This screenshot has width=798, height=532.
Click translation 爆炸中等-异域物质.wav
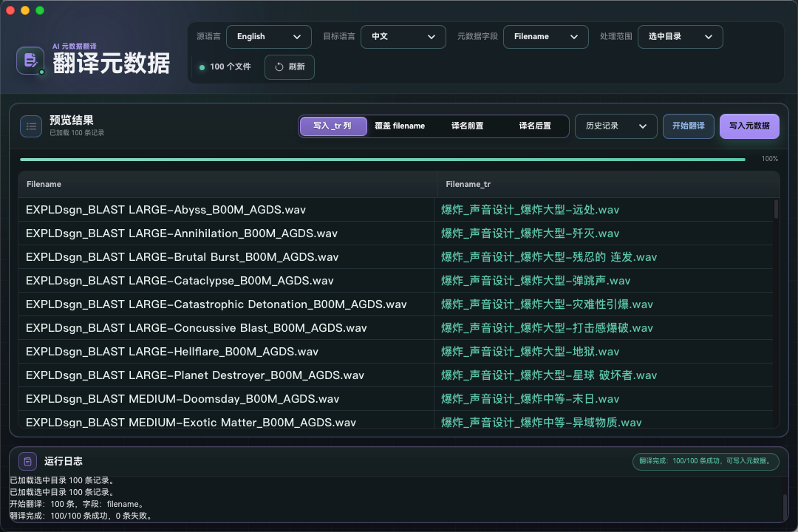[x=542, y=423]
